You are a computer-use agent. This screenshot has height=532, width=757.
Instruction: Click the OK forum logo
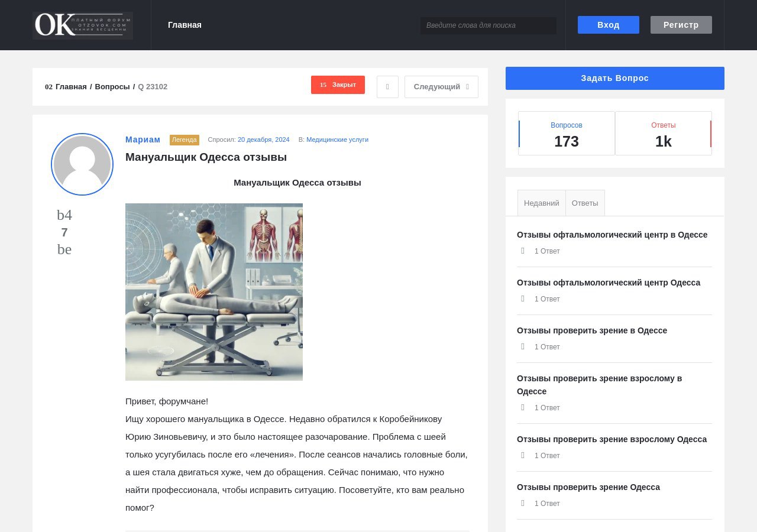point(83,25)
